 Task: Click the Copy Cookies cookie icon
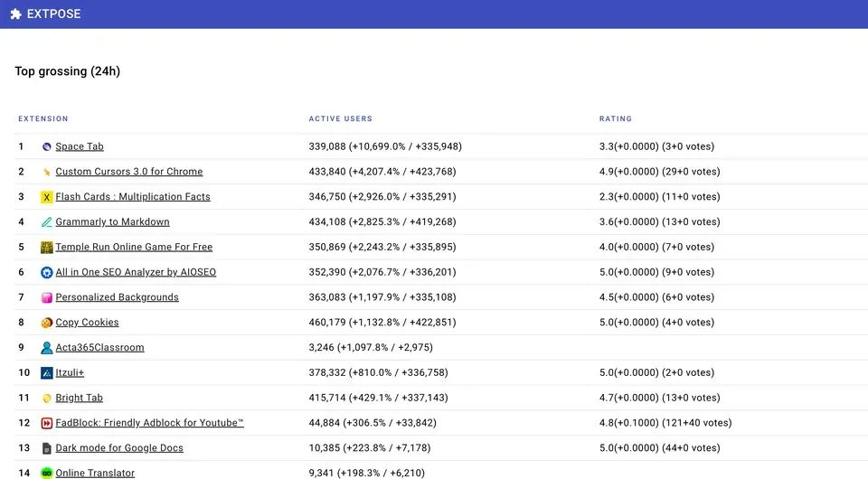coord(47,323)
